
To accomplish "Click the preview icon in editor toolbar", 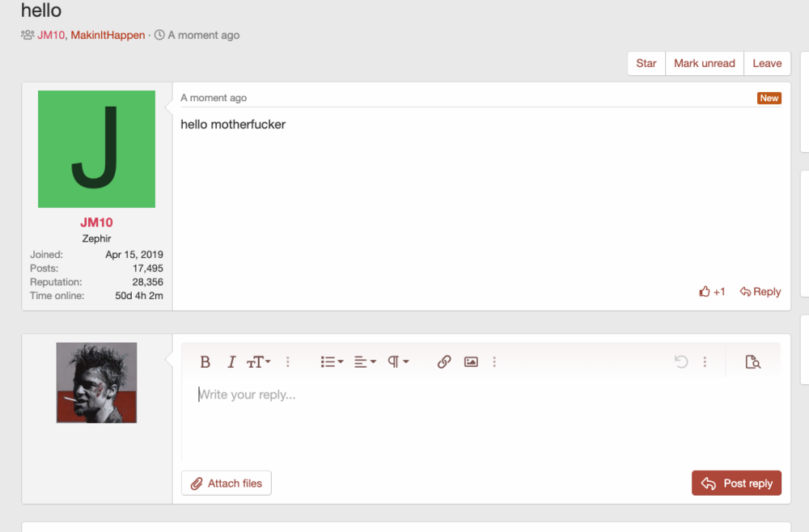I will click(x=752, y=362).
